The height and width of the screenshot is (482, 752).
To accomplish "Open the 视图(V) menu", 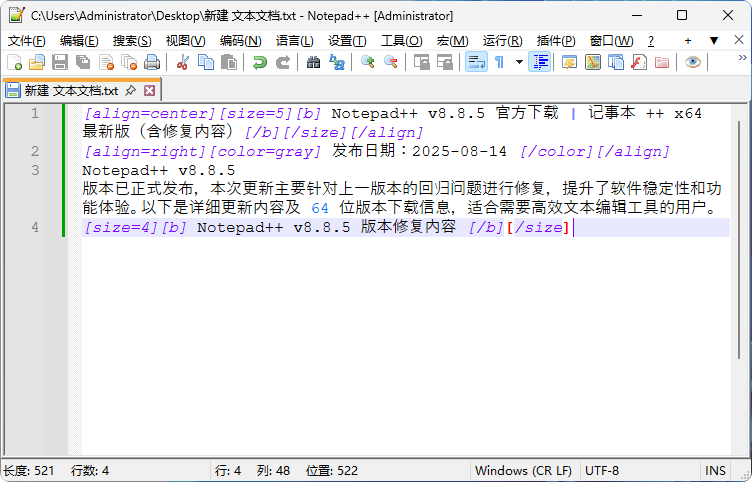I will tap(185, 41).
